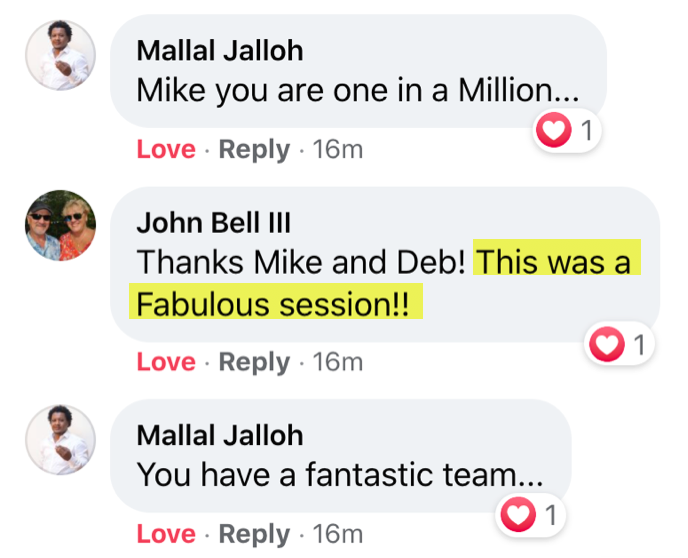Open the John Bell III name link

pos(213,222)
